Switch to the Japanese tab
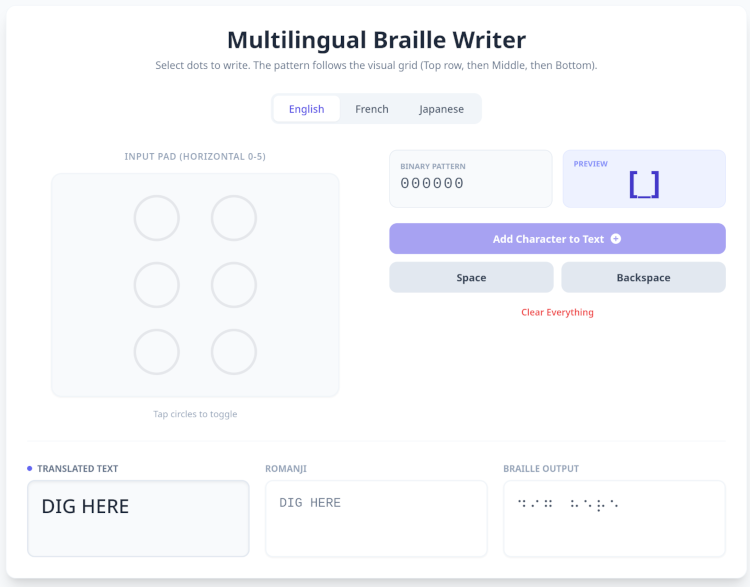750x587 pixels. pos(441,109)
